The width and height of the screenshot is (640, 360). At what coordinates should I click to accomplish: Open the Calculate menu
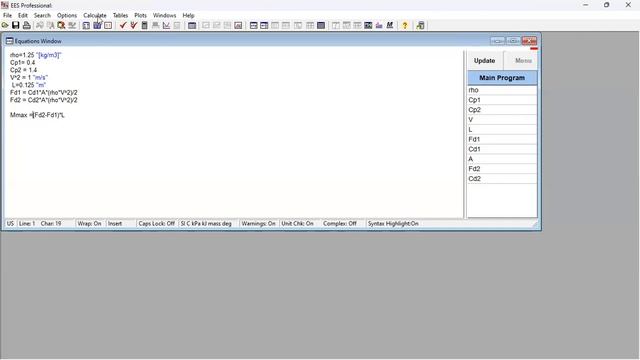tap(95, 15)
